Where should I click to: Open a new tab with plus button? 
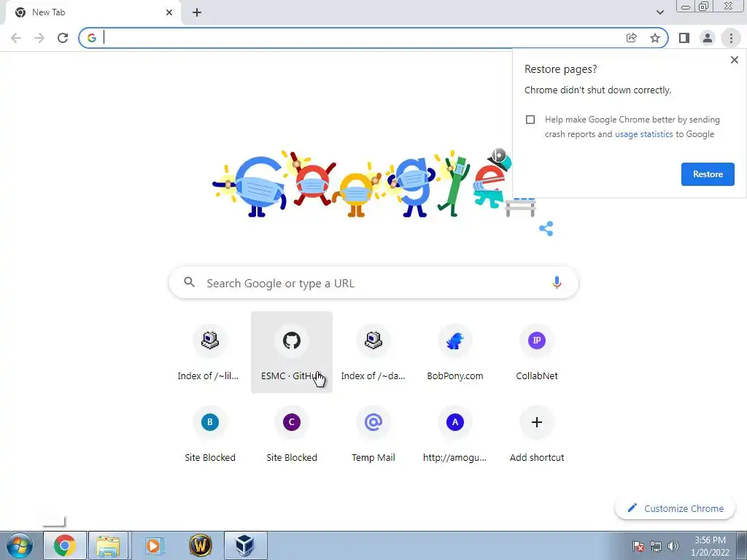coord(197,13)
